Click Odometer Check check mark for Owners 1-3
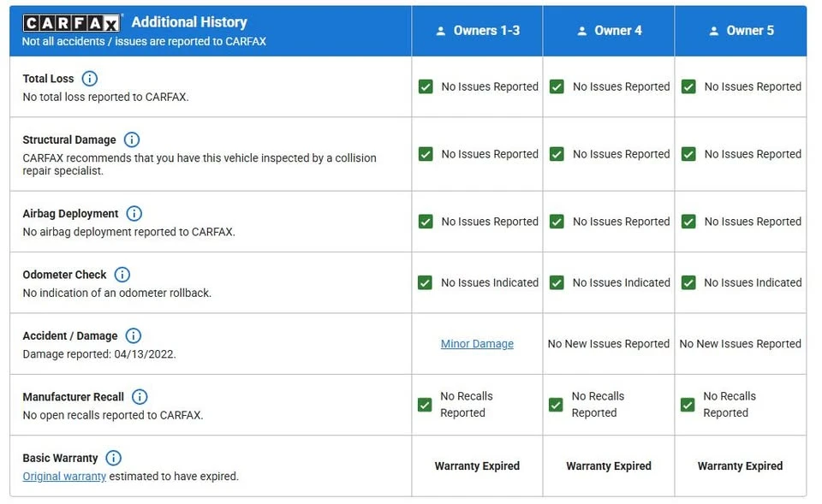822x504 pixels. pos(426,283)
